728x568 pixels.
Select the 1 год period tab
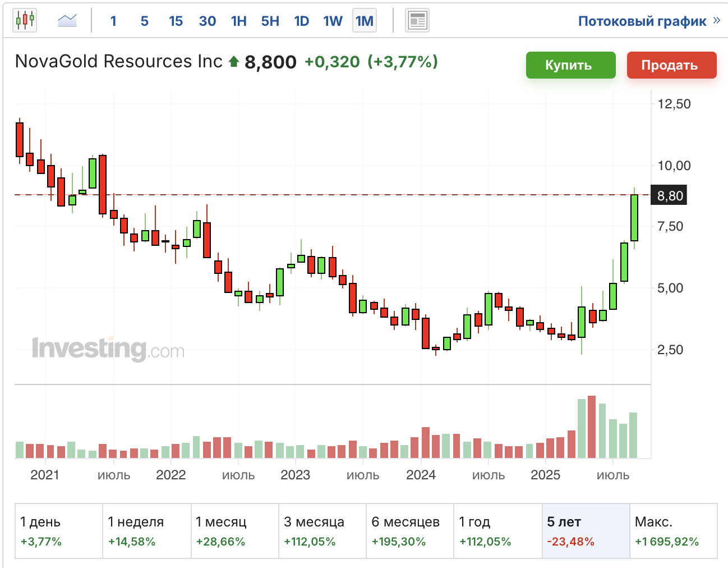(x=497, y=531)
